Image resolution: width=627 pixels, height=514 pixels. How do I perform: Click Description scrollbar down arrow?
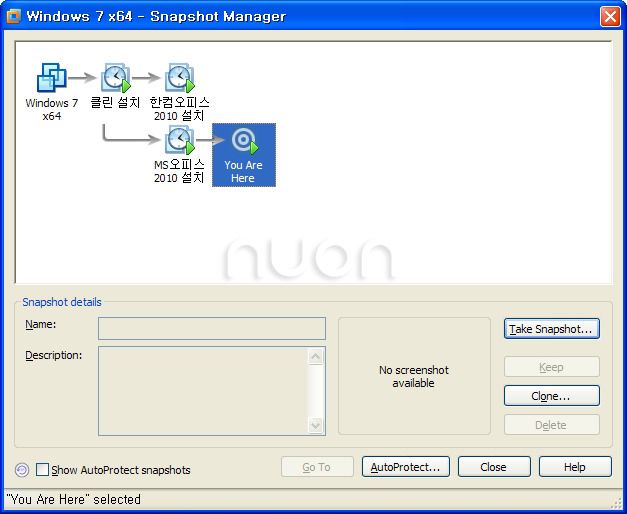[x=316, y=425]
